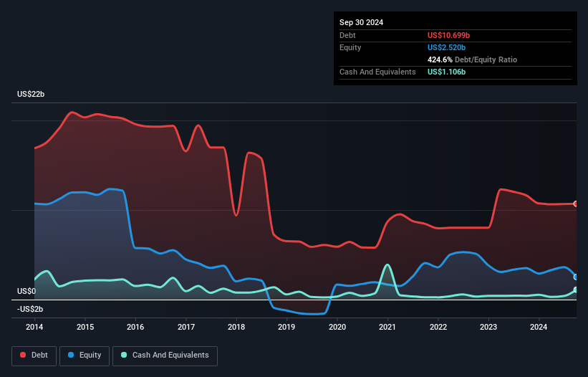Toggle the Debt legend series
588x377 pixels.
click(34, 355)
